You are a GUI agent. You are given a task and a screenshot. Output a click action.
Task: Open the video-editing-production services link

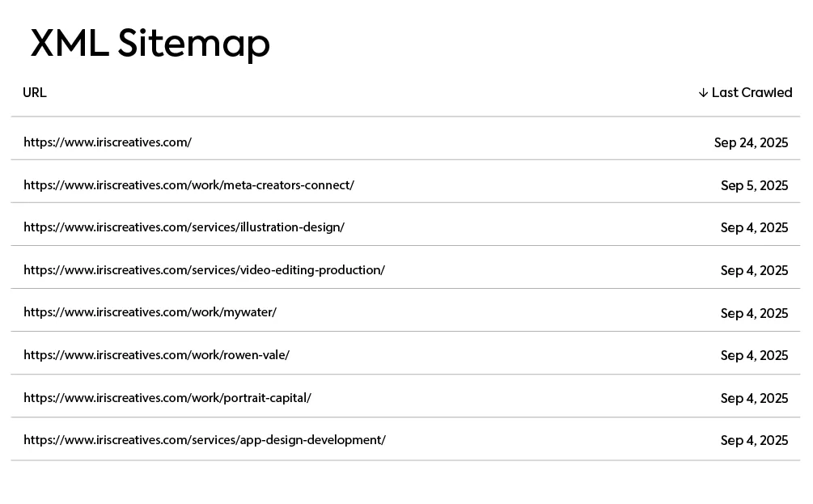(204, 269)
